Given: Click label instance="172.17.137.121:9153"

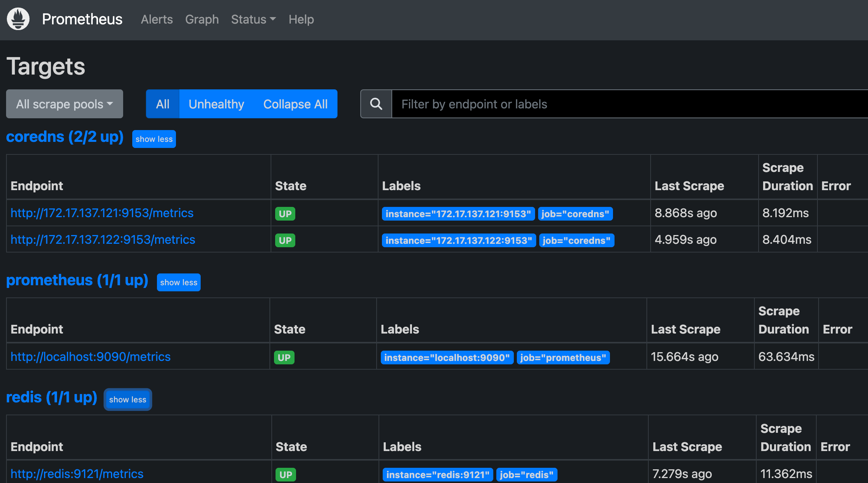Looking at the screenshot, I should coord(458,214).
